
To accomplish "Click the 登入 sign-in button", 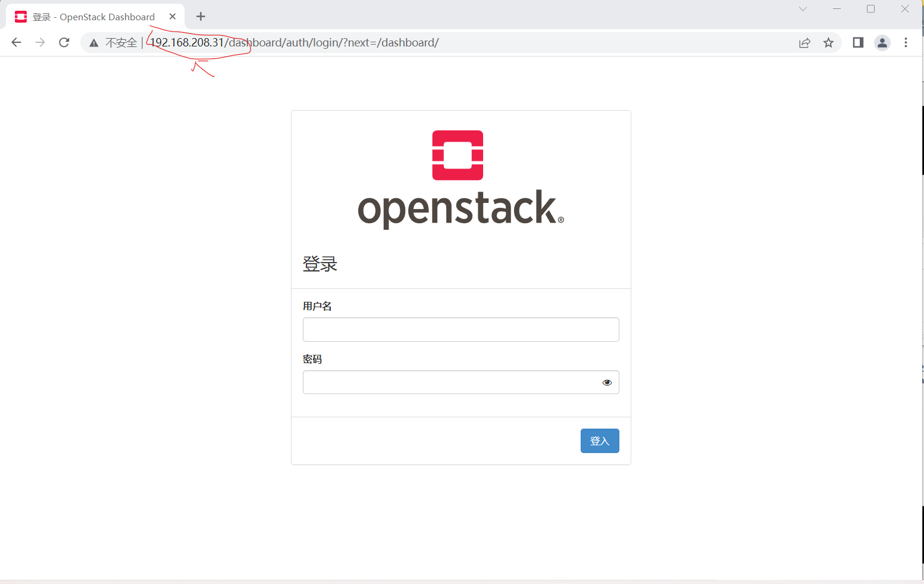I will (x=600, y=441).
